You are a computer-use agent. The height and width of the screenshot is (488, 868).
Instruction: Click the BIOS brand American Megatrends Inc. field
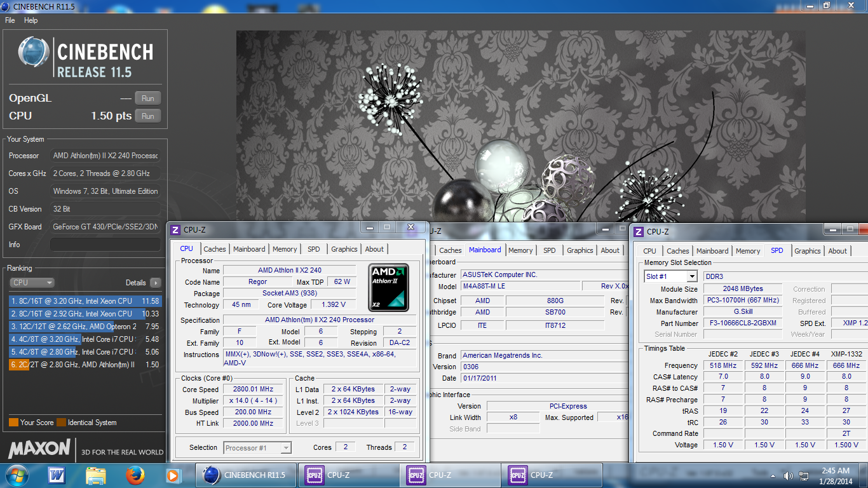[x=545, y=356]
